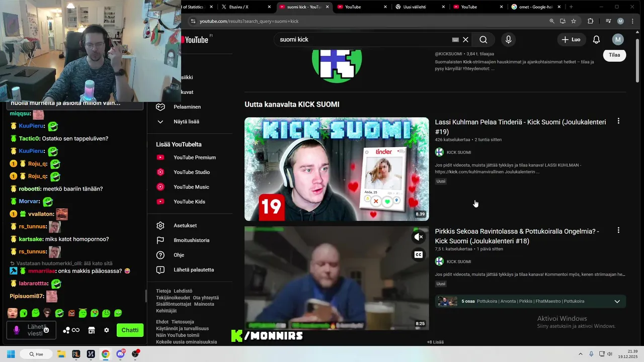The image size is (644, 362).
Task: Open options menu for Pirkkis Sekoaa video
Action: pyautogui.click(x=618, y=230)
